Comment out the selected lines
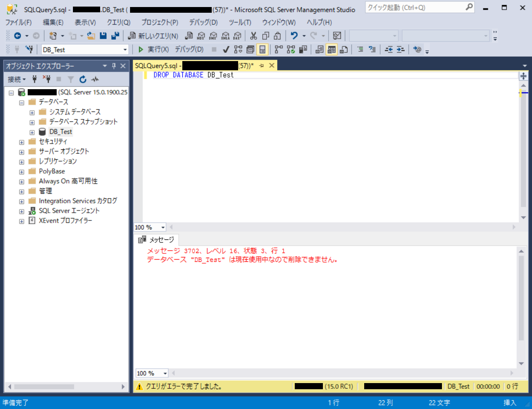The width and height of the screenshot is (532, 409). pos(360,50)
